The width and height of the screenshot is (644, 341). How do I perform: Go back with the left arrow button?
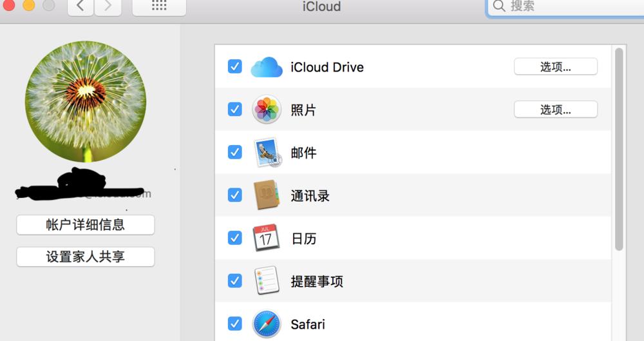[x=80, y=6]
